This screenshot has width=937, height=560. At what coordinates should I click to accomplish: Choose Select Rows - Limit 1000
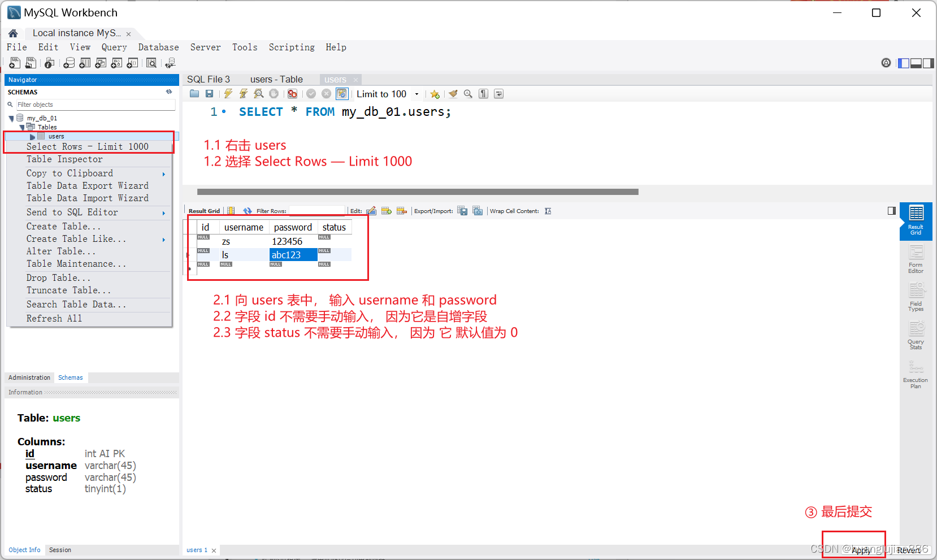coord(89,146)
